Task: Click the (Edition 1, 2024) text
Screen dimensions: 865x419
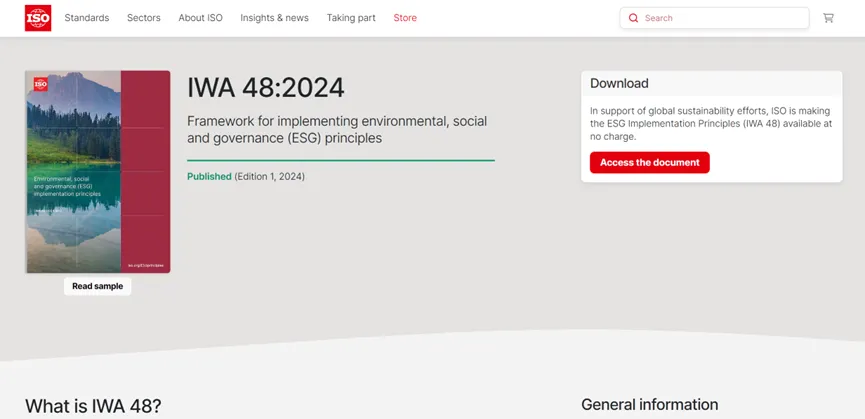Action: pos(269,176)
